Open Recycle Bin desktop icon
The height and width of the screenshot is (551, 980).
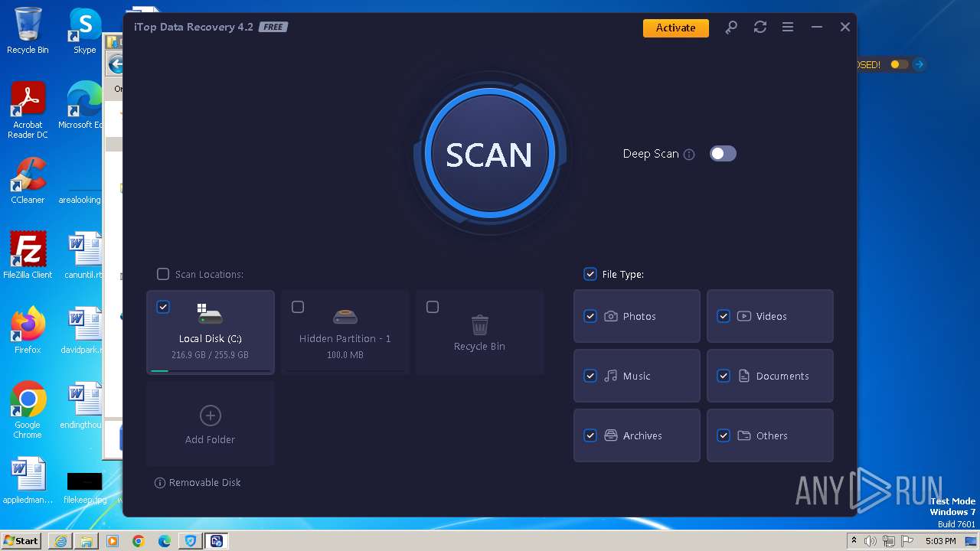[28, 31]
